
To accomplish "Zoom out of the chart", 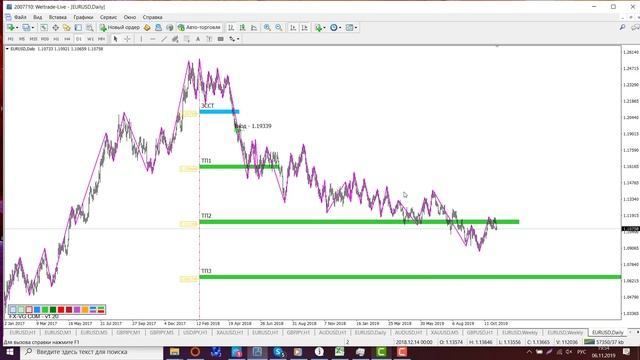I will point(279,28).
